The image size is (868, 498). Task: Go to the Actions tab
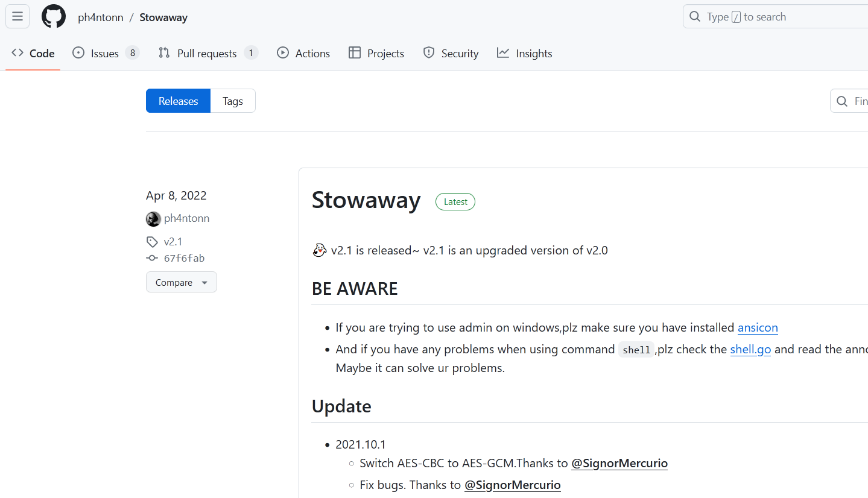[303, 53]
